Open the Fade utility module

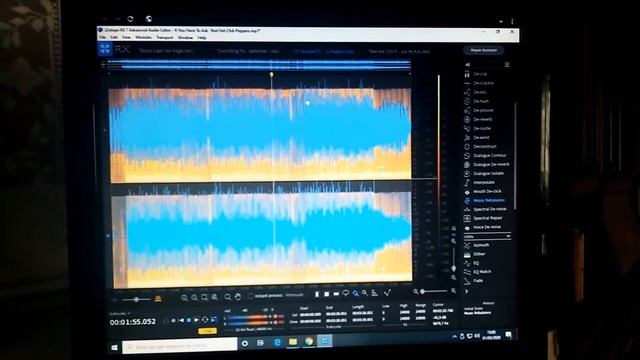pos(478,281)
